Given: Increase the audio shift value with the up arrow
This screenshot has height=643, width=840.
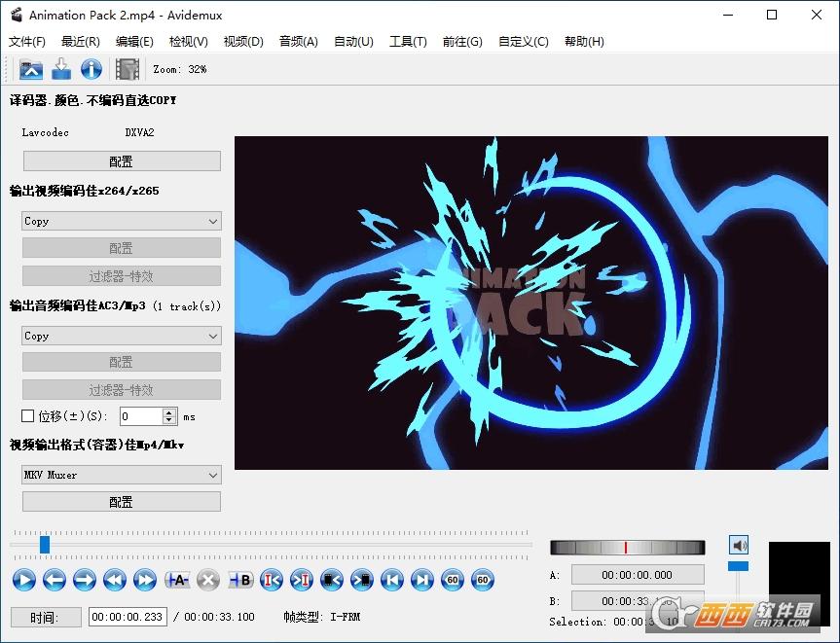Looking at the screenshot, I should (169, 412).
